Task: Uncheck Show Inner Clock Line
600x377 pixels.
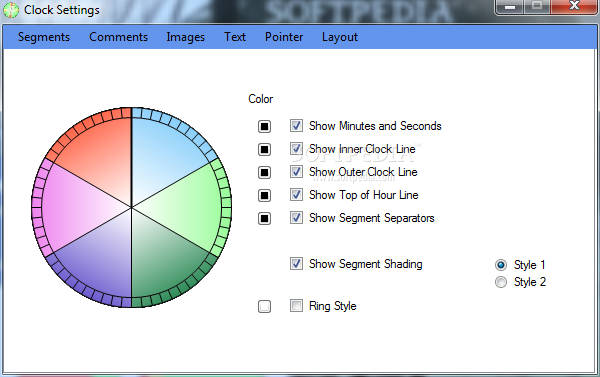Action: tap(296, 149)
